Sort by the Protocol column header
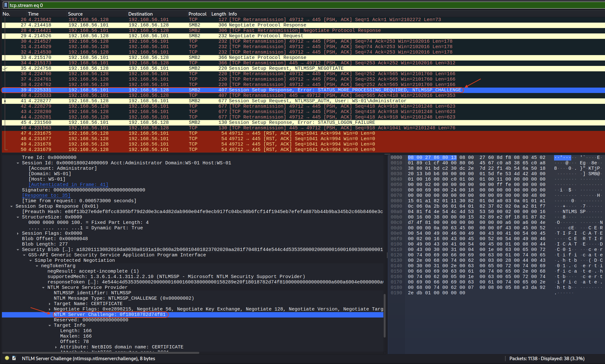Viewport: 605px width, 364px height. pos(197,14)
